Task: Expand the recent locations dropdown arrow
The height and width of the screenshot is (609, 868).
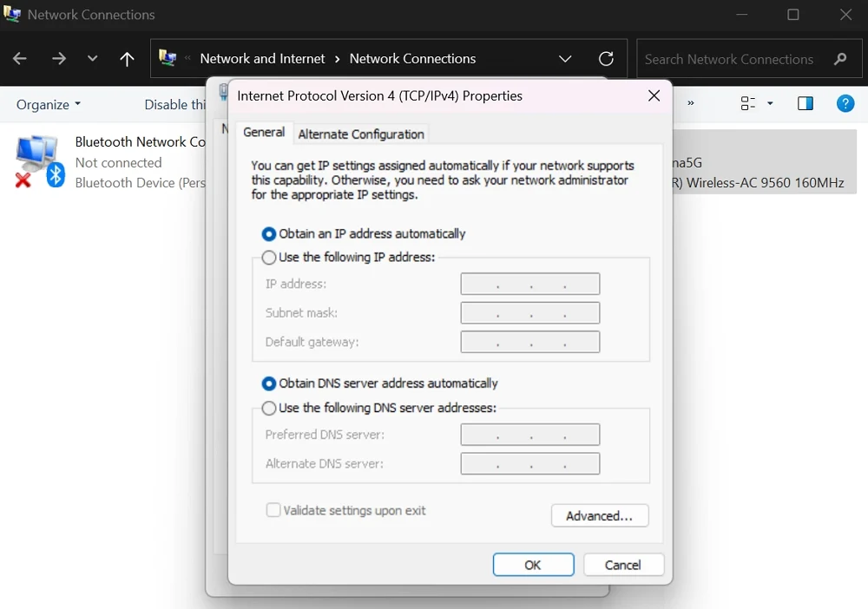Action: click(x=92, y=59)
